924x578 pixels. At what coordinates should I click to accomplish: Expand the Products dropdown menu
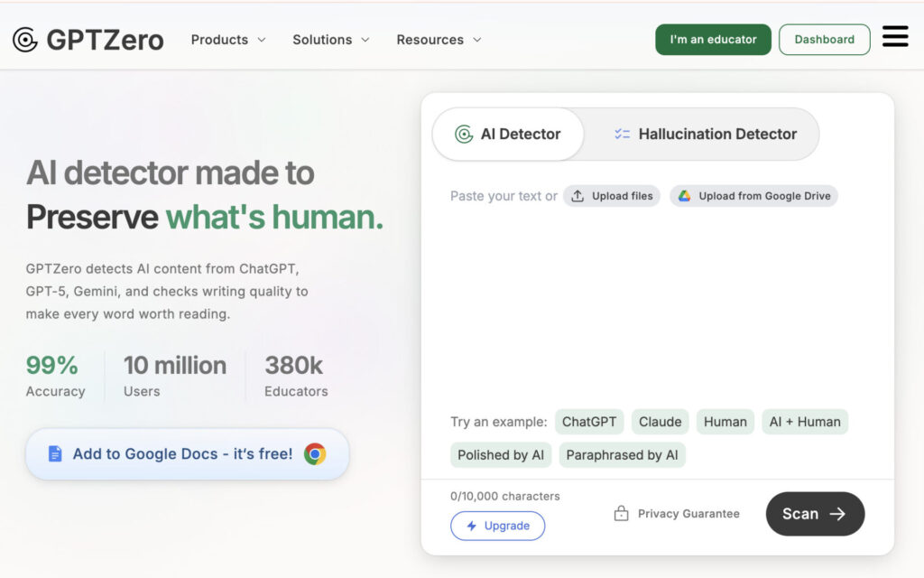point(228,40)
